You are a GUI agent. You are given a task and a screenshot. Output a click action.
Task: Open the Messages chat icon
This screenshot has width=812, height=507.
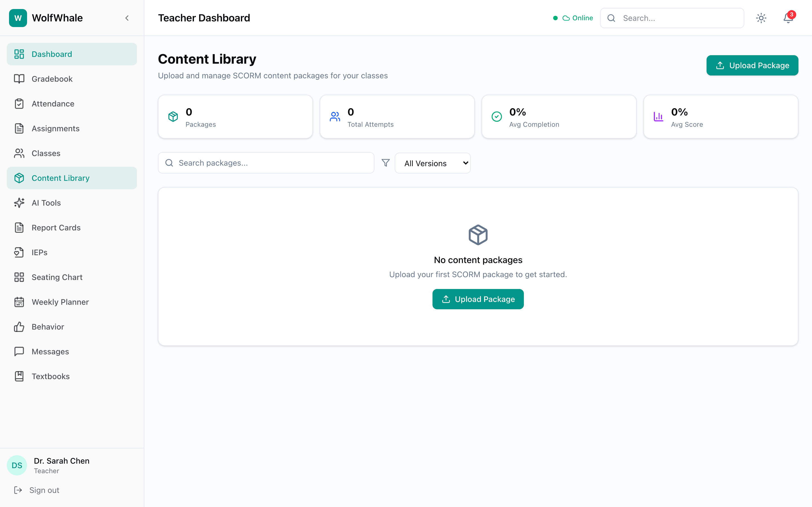[19, 352]
